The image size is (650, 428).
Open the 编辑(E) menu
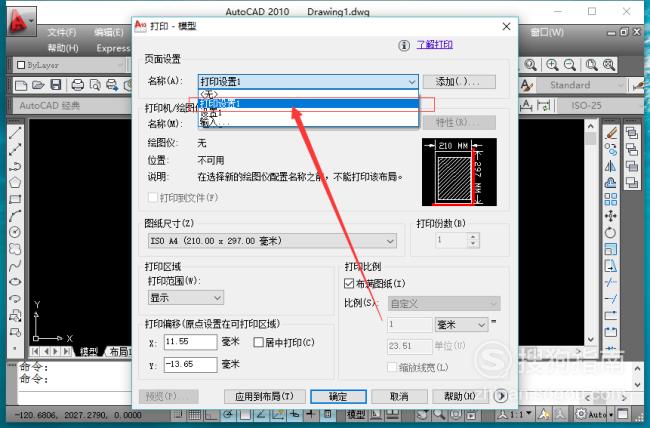(109, 32)
